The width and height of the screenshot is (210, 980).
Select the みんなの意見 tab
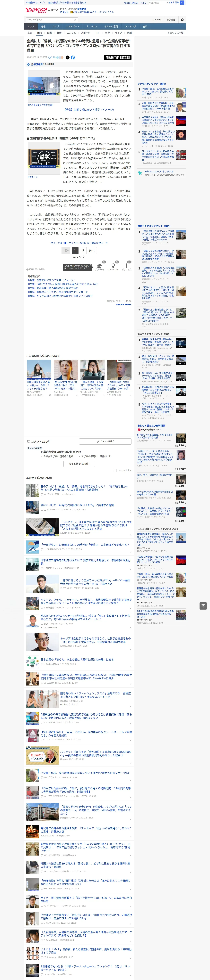tap(111, 27)
